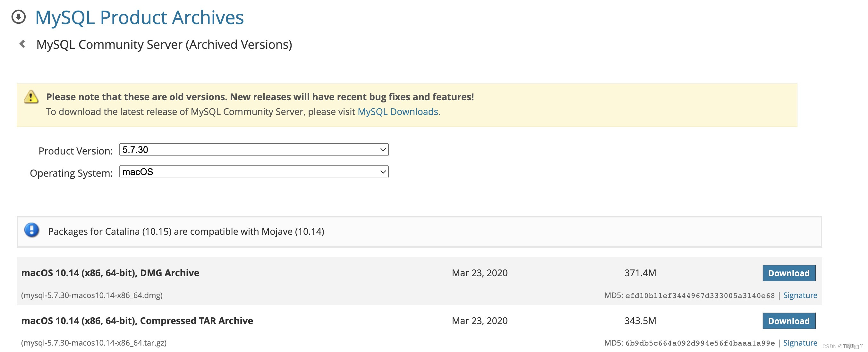Download the DMG Archive package
The height and width of the screenshot is (352, 868).
pyautogui.click(x=789, y=273)
